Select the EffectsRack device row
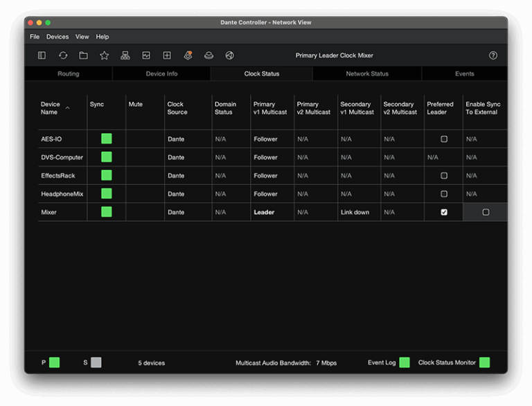Image resolution: width=532 pixels, height=406 pixels. coord(58,176)
